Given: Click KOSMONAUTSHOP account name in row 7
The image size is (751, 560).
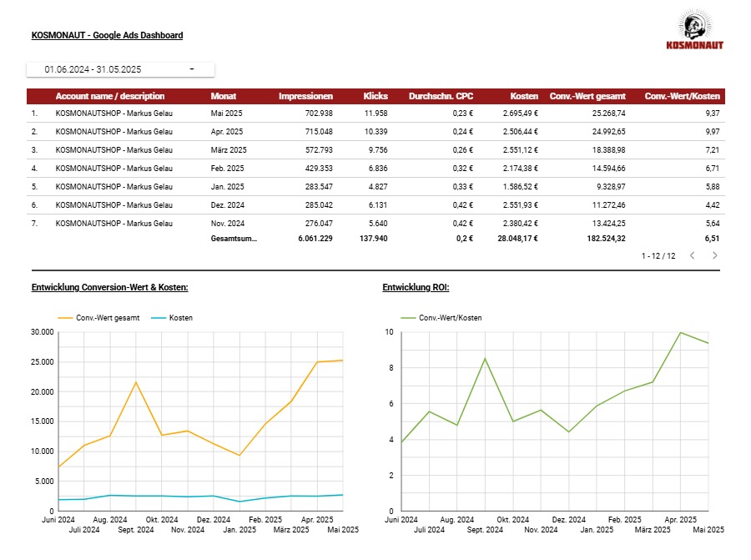Looking at the screenshot, I should coord(114,224).
